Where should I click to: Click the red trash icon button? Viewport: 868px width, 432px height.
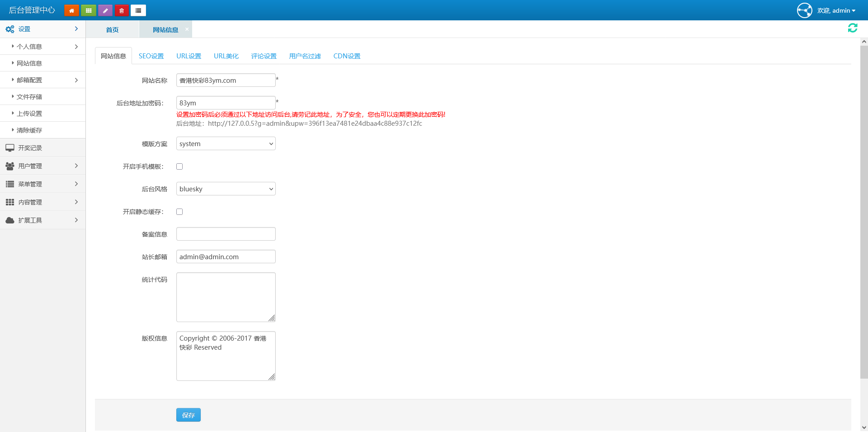(122, 10)
